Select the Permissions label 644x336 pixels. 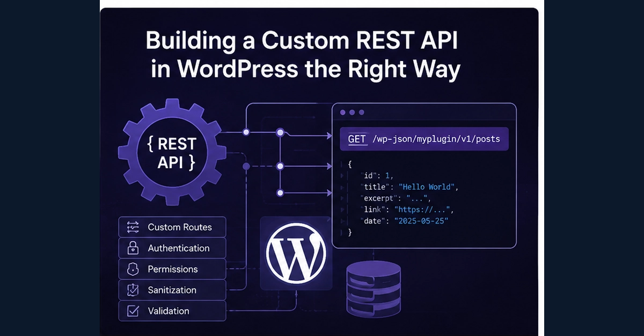pos(173,269)
